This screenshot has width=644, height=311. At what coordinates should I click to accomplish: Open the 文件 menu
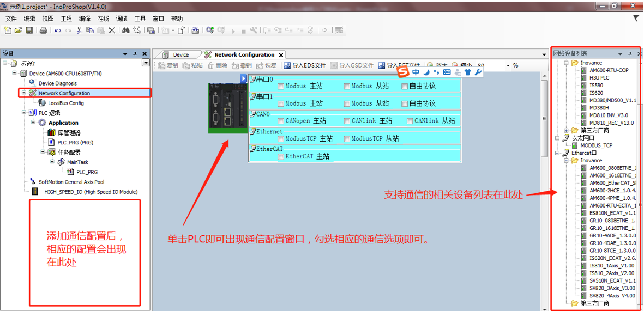(x=11, y=19)
